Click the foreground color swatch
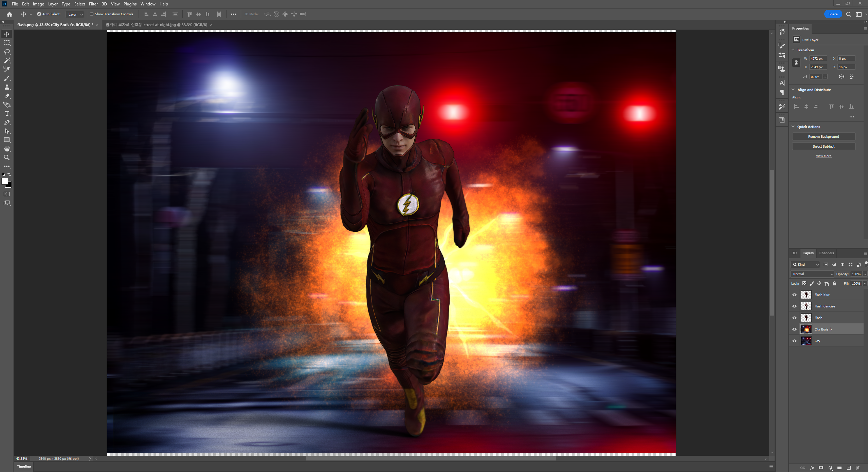Screen dimensions: 868x472 tap(4, 181)
